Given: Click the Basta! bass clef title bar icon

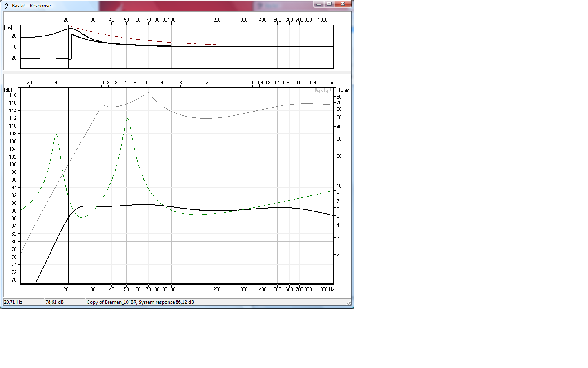Looking at the screenshot, I should 7,6.
